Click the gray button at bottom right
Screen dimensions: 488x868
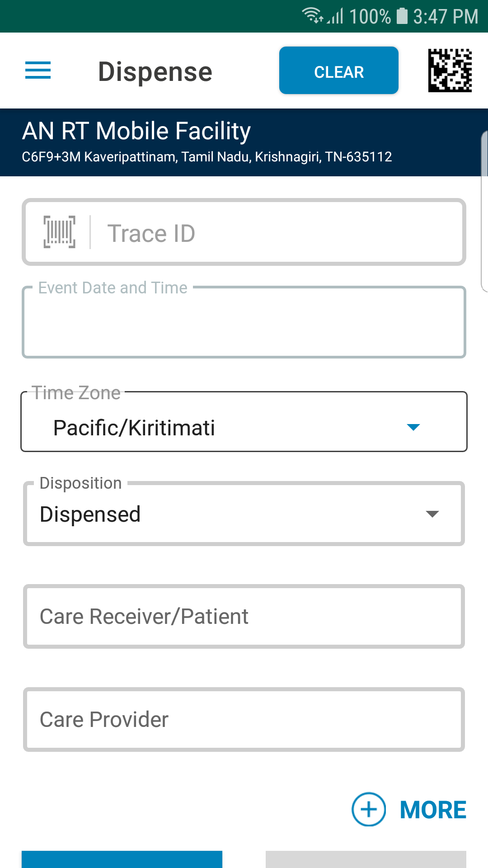[366, 859]
